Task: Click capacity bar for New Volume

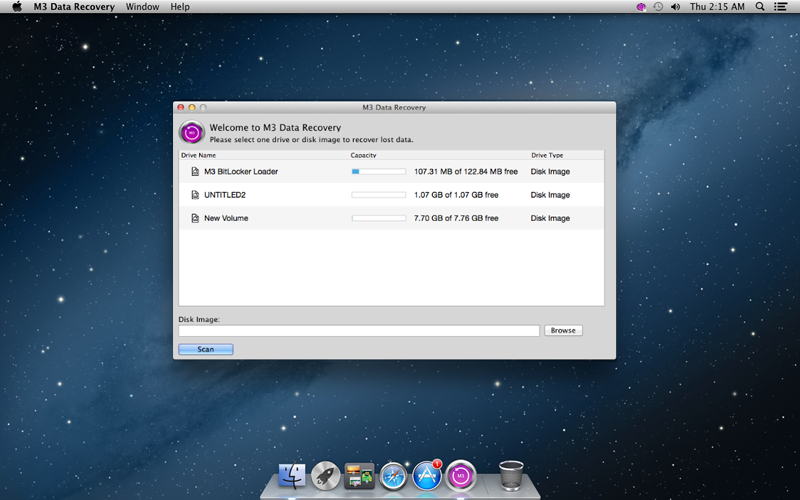Action: [379, 218]
